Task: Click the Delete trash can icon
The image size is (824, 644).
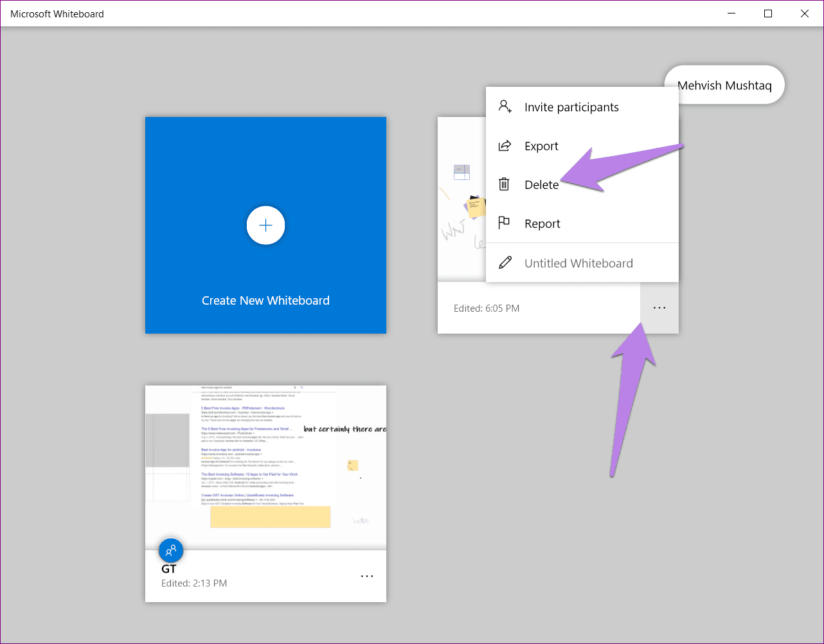Action: [505, 184]
